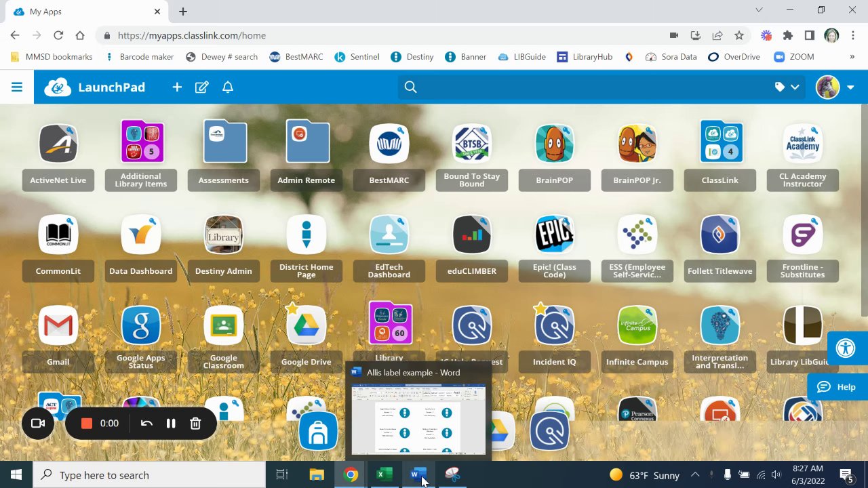The width and height of the screenshot is (868, 488).
Task: Open LaunchPad notifications bell
Action: coord(228,87)
